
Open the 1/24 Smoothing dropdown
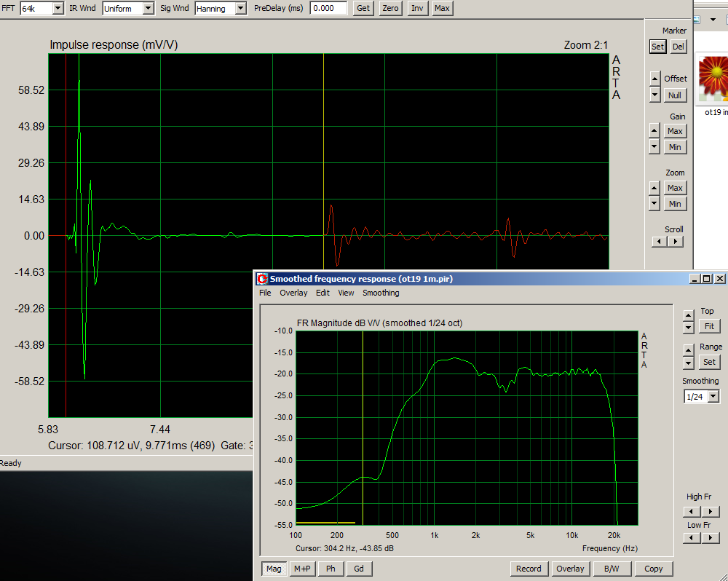click(x=713, y=397)
